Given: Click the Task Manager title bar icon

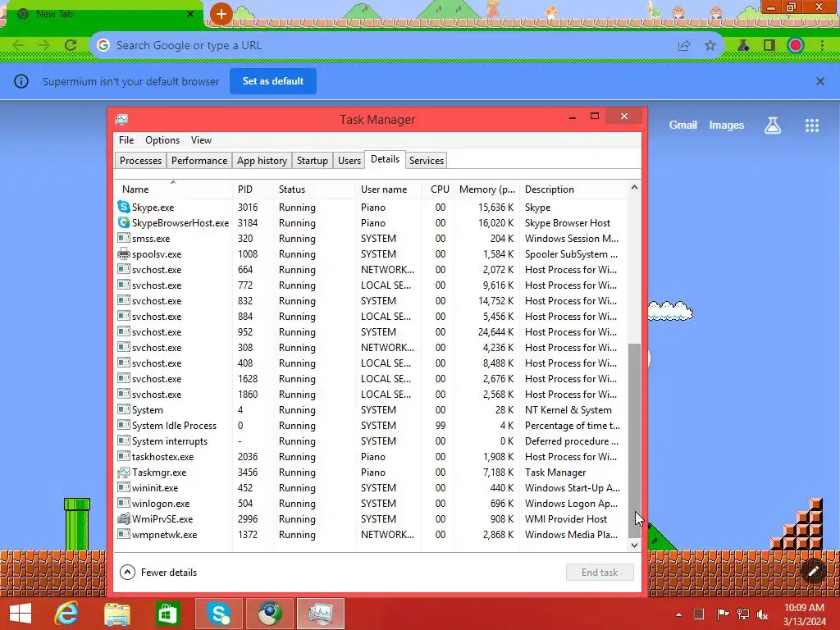Looking at the screenshot, I should click(121, 119).
